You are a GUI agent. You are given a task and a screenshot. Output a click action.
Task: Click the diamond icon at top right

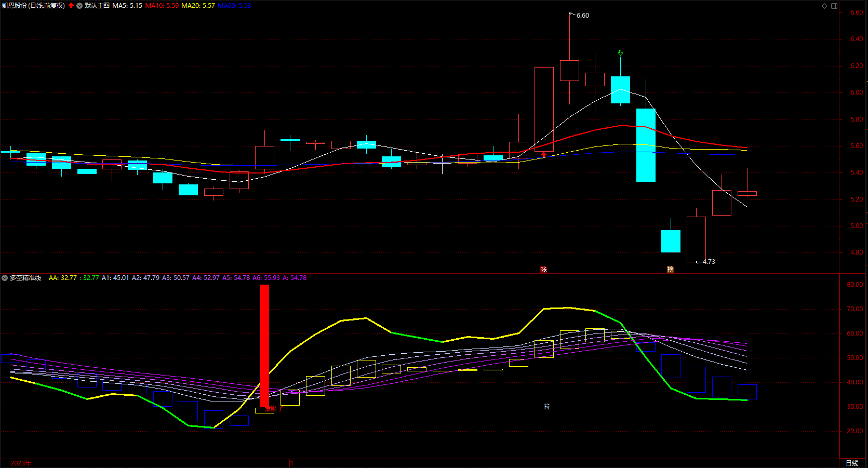click(x=824, y=6)
